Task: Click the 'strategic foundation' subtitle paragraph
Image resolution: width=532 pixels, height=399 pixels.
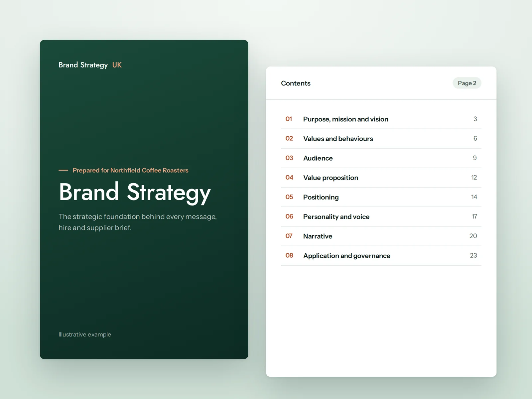Action: pos(138,222)
